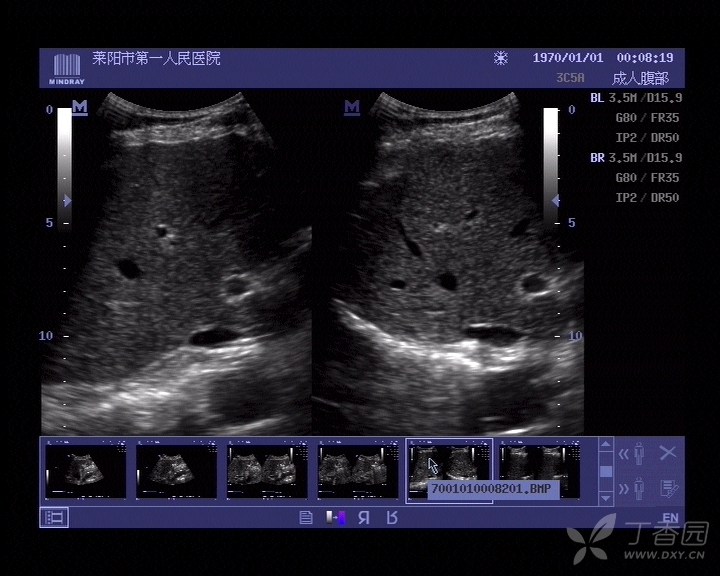Flip image vertically with inverted R icon
This screenshot has height=576, width=720.
(392, 518)
